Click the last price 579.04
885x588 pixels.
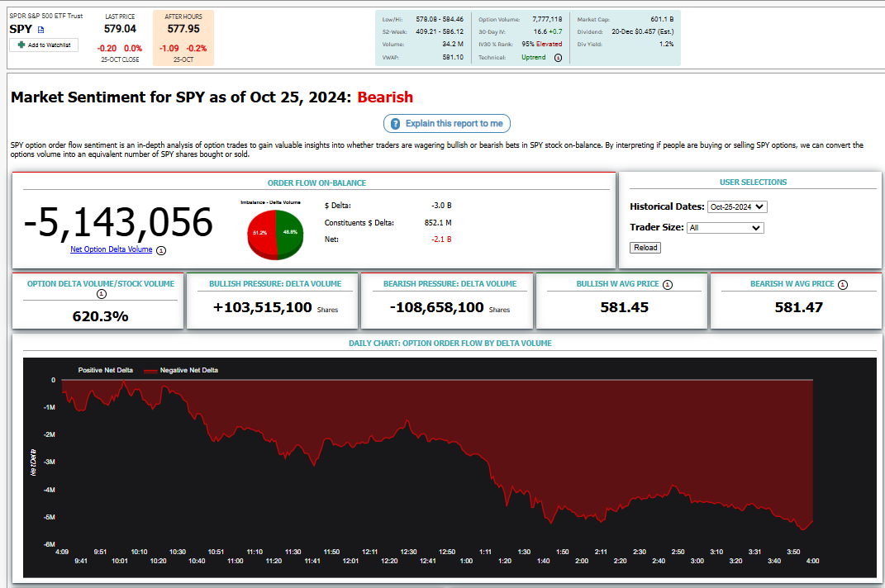pyautogui.click(x=120, y=29)
